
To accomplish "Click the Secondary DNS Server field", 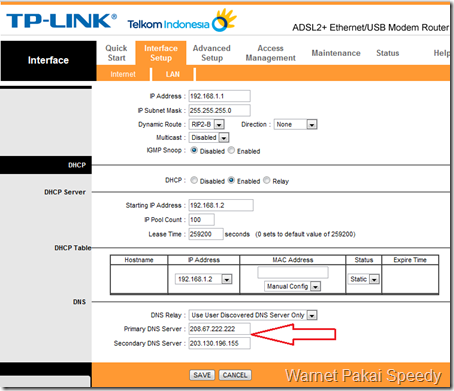I will tap(219, 343).
